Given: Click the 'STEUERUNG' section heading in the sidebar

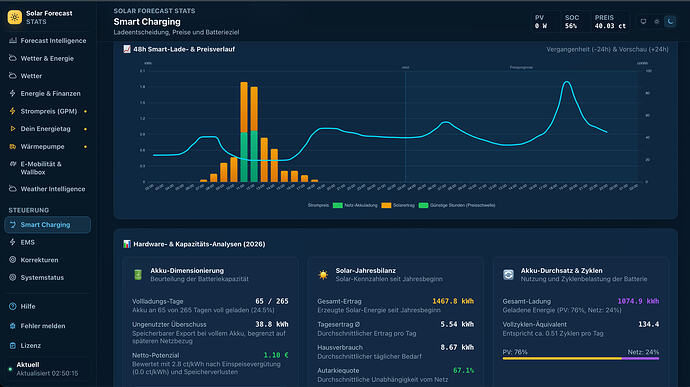Looking at the screenshot, I should coord(29,210).
